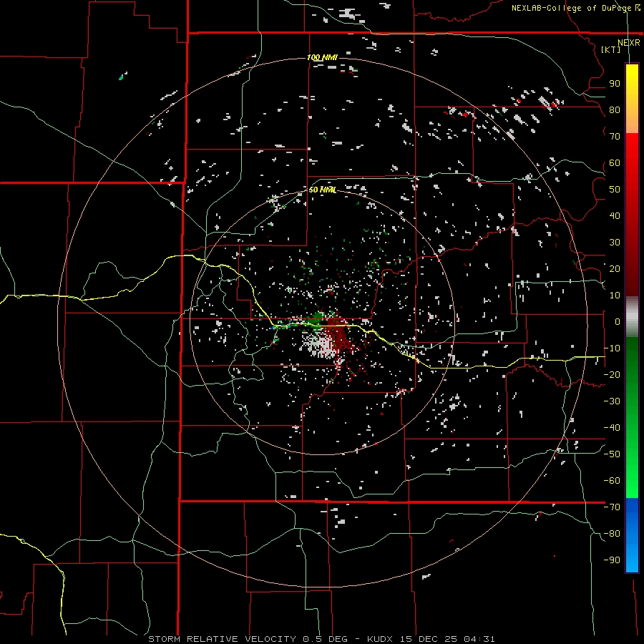Click the 0.5 DEG elevation text
This screenshot has height=644, width=644.
[326, 639]
